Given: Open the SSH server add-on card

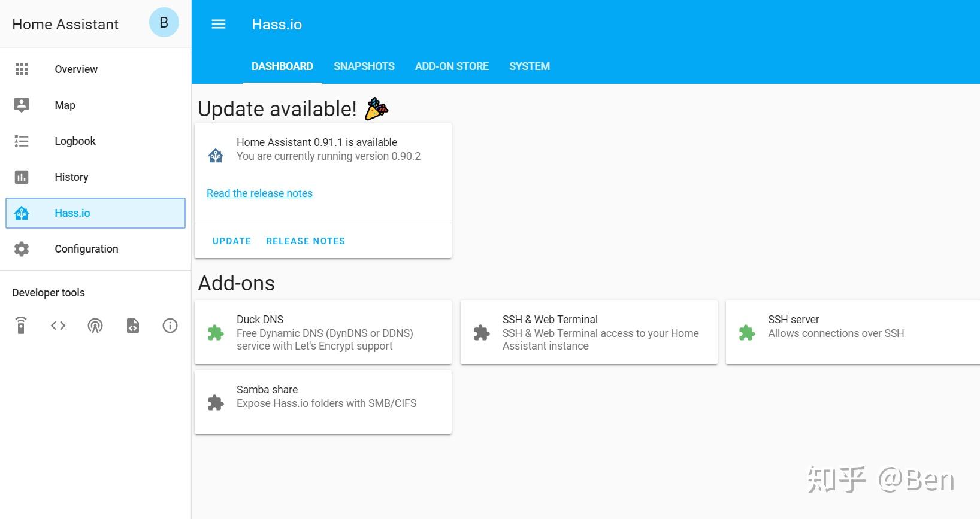Looking at the screenshot, I should (853, 332).
